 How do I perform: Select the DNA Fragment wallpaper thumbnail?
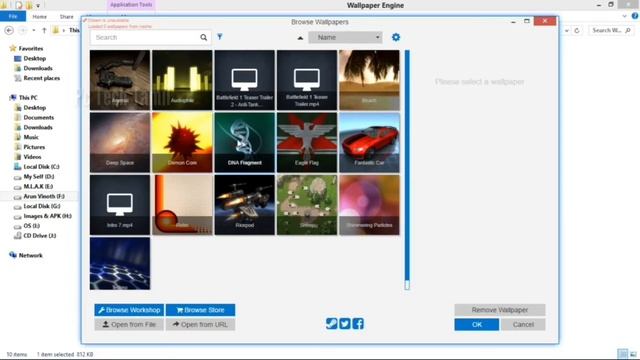tap(244, 142)
